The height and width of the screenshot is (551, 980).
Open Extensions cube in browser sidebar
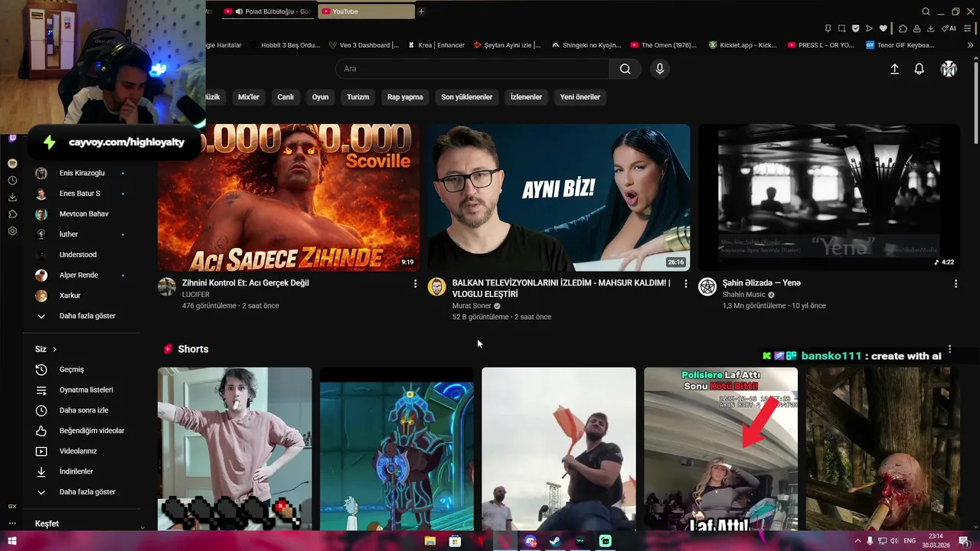12,214
